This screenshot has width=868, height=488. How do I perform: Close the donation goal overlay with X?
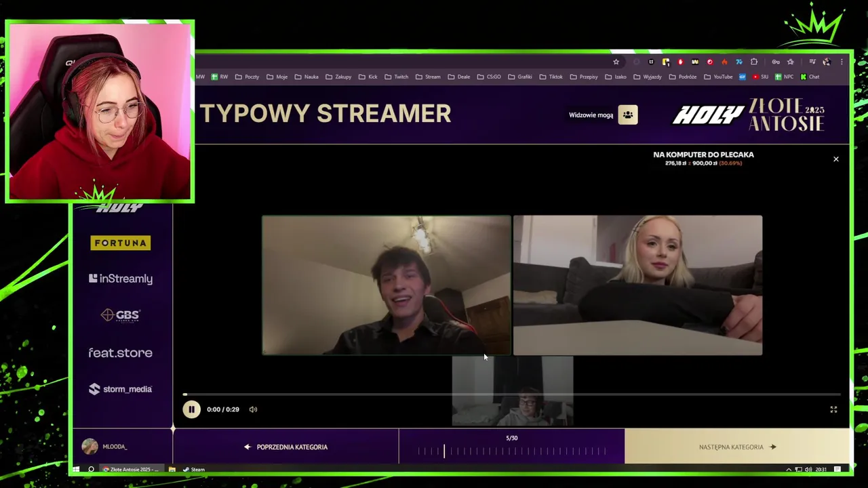point(835,159)
